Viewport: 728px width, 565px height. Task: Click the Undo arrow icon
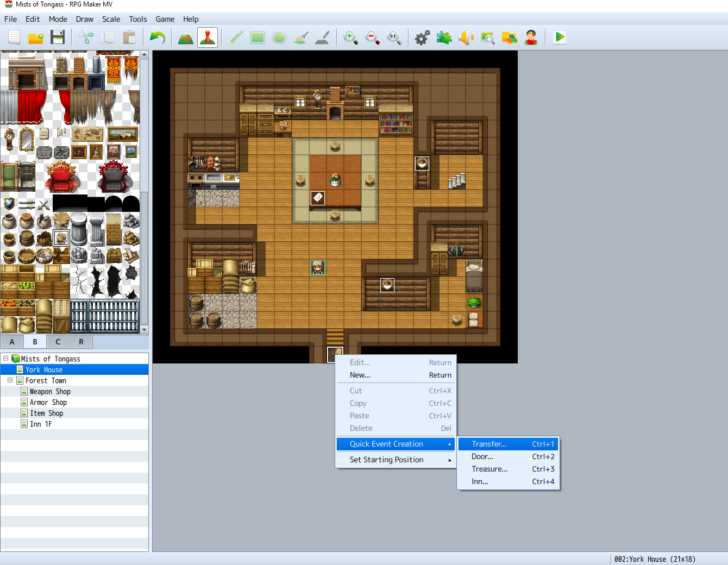point(158,37)
